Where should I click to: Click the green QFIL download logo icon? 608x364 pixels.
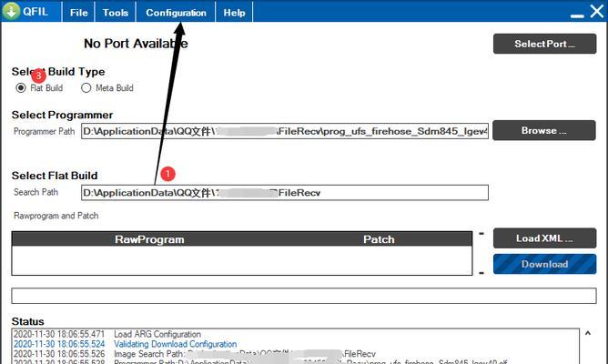point(11,11)
